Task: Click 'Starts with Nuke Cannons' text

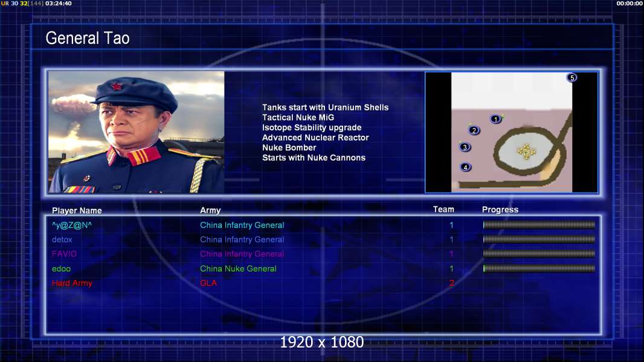Action: (x=314, y=157)
